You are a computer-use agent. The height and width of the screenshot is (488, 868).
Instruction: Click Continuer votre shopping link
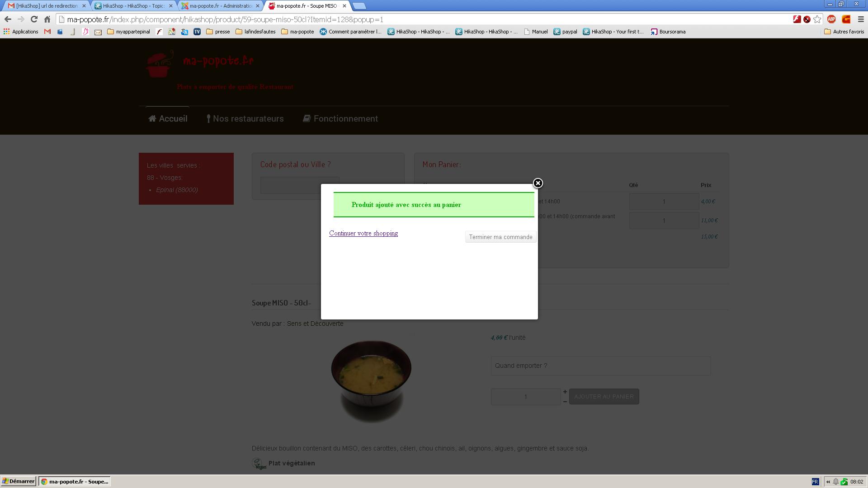coord(363,233)
